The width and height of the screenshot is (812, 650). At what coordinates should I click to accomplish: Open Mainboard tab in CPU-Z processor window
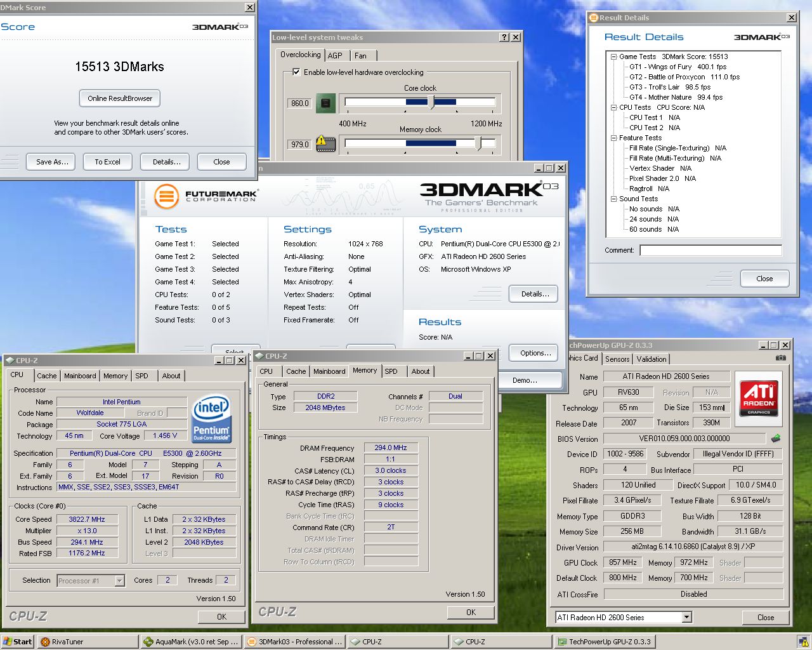pos(80,376)
